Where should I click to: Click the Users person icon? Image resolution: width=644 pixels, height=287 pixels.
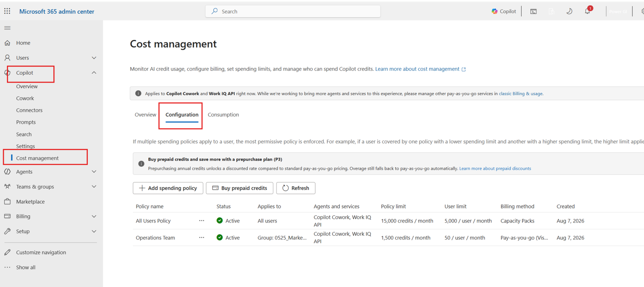pos(7,58)
